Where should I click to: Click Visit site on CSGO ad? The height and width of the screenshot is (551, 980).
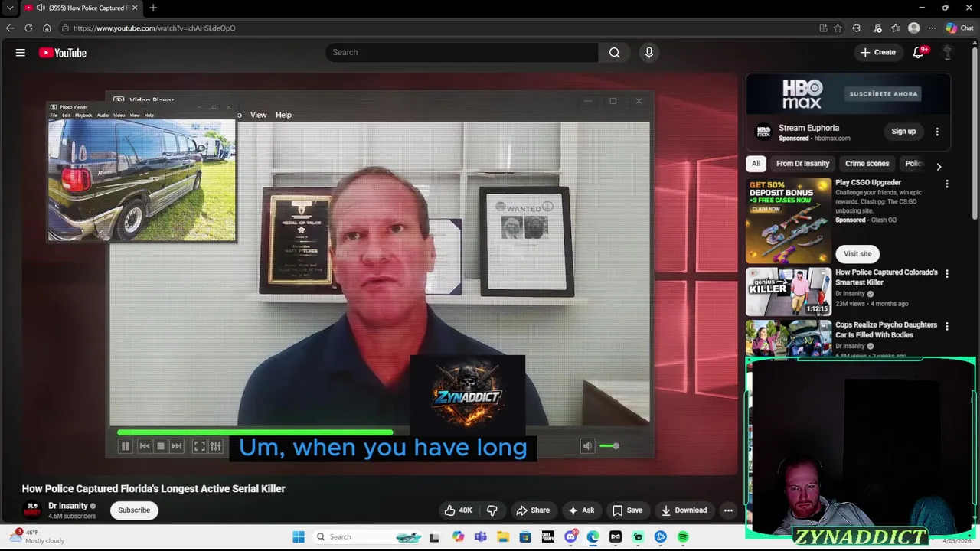point(857,254)
